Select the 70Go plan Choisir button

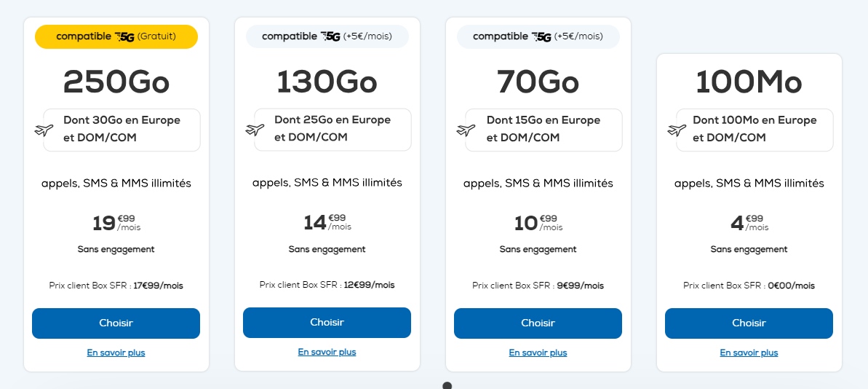(x=538, y=323)
